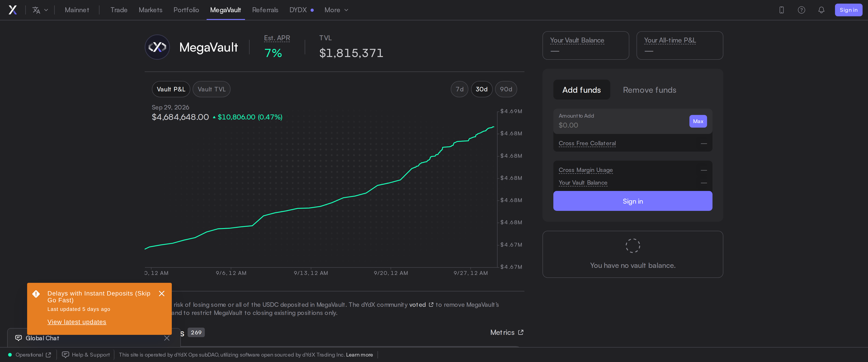Click the Help & Support chat icon
Screen dimensions: 868x362
click(x=65, y=355)
